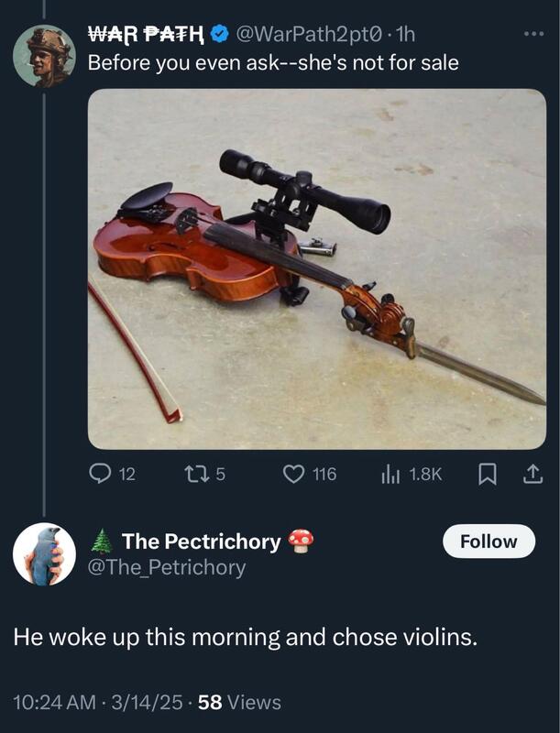Enlarge the violin with scope image

tap(316, 268)
